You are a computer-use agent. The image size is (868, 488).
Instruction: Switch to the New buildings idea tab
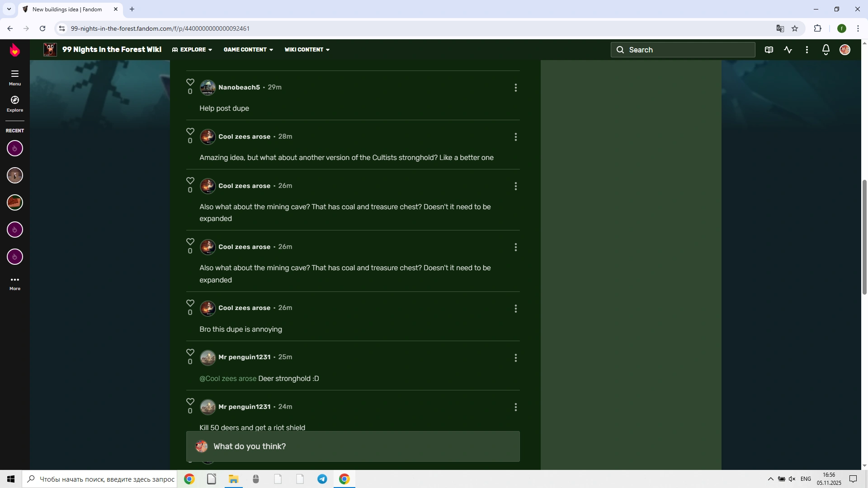(68, 9)
